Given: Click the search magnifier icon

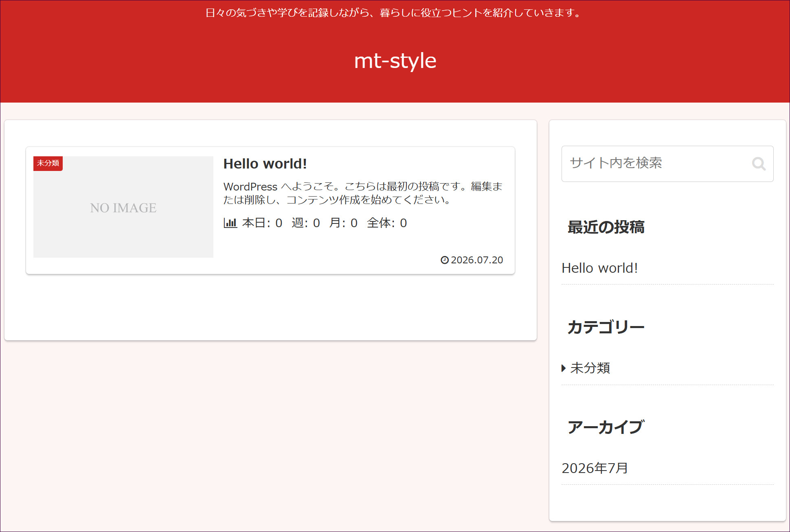Looking at the screenshot, I should (759, 164).
